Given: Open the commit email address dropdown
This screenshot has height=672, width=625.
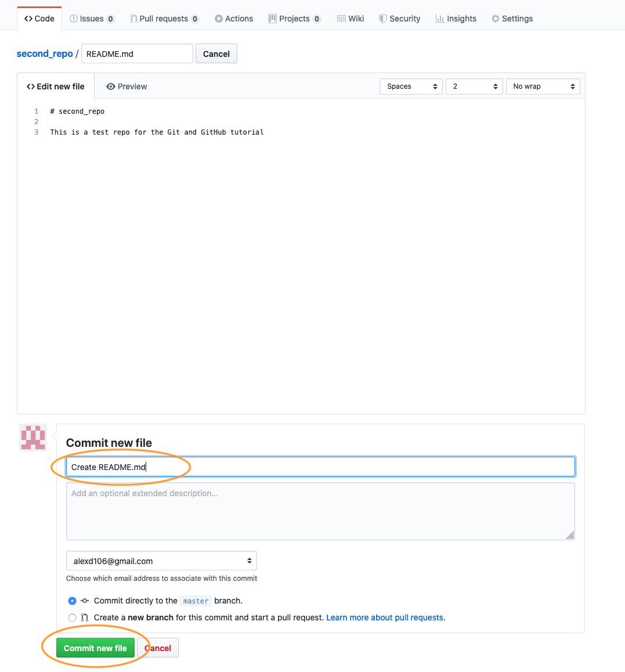Looking at the screenshot, I should pyautogui.click(x=161, y=561).
